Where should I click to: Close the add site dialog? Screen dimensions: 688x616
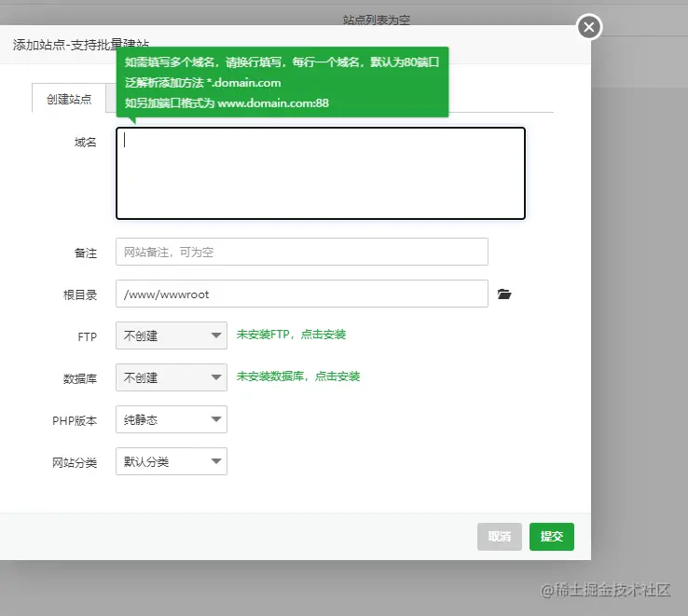coord(589,27)
